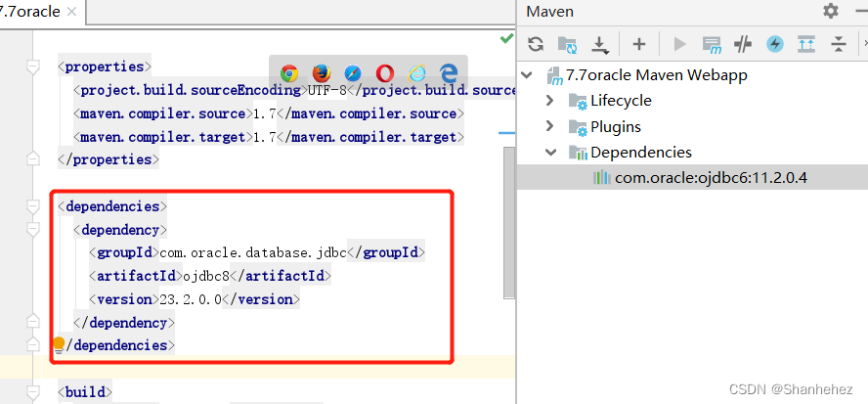Open in Internet Explorer browser icon
The height and width of the screenshot is (404, 868).
416,73
